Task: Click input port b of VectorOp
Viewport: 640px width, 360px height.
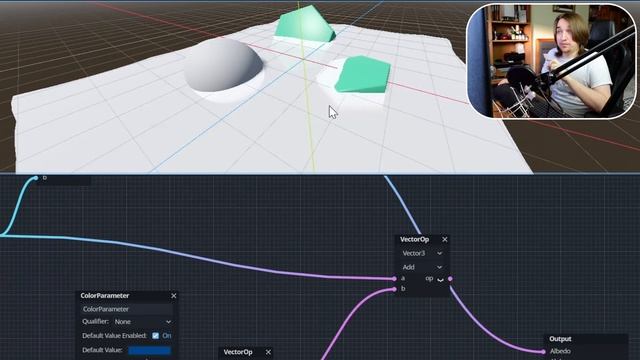Action: pyautogui.click(x=394, y=289)
